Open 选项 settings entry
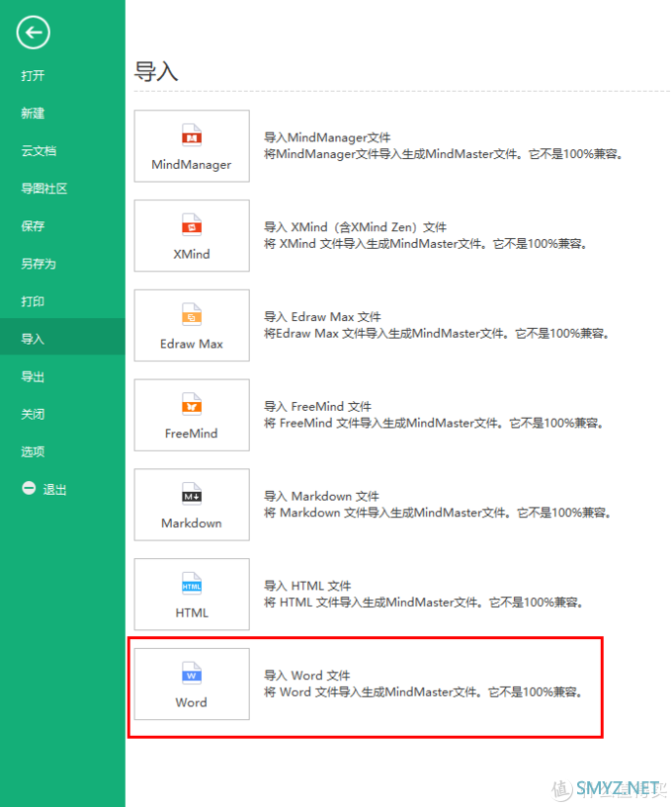 click(33, 451)
